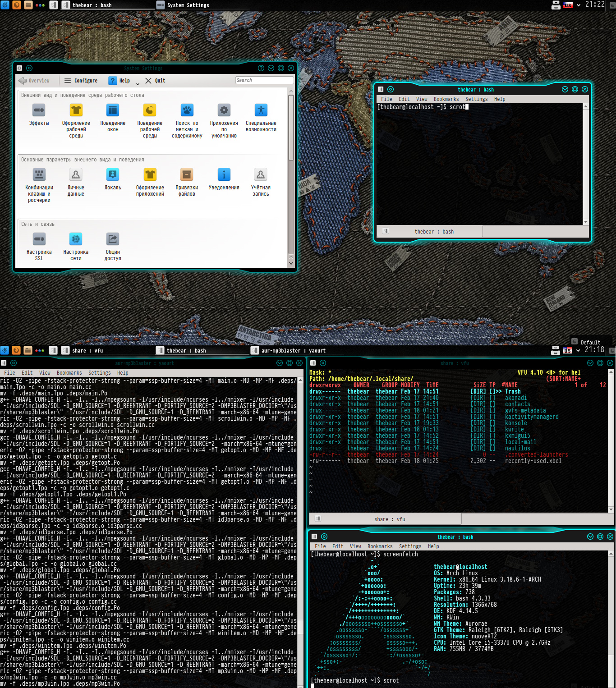
Task: Click Help button in System Settings toolbar
Action: tap(120, 81)
